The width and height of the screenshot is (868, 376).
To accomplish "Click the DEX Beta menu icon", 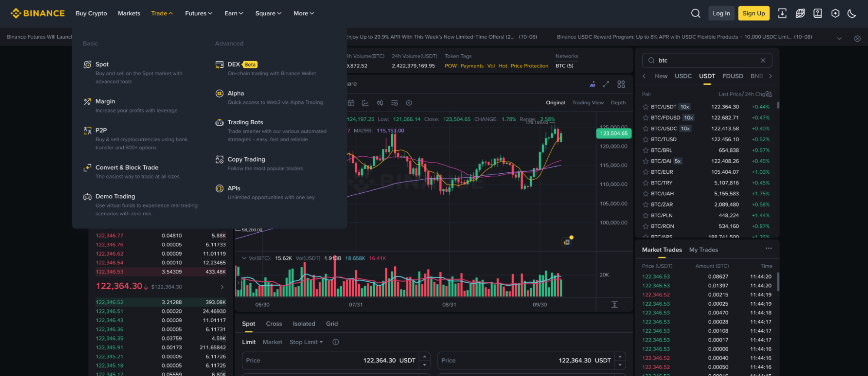I will click(x=219, y=65).
